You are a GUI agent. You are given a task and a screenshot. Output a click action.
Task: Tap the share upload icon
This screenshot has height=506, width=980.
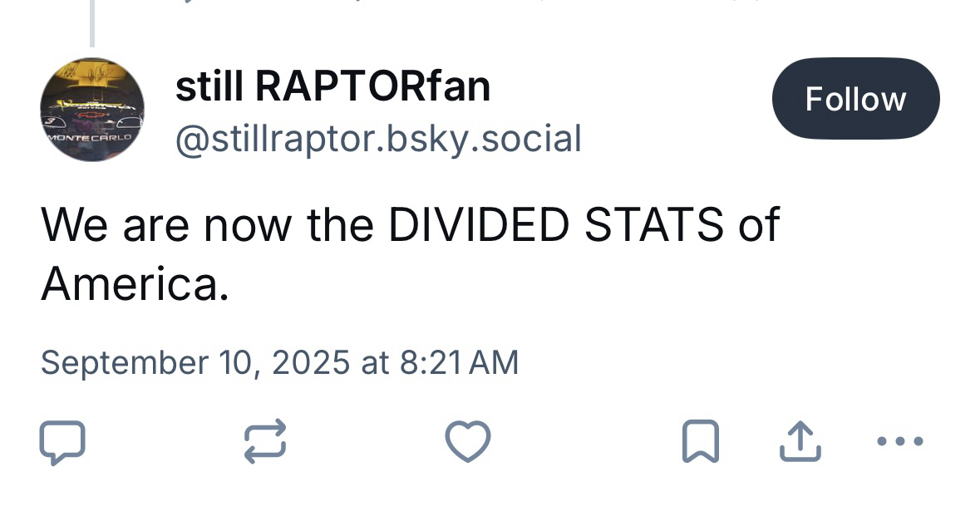click(x=800, y=441)
